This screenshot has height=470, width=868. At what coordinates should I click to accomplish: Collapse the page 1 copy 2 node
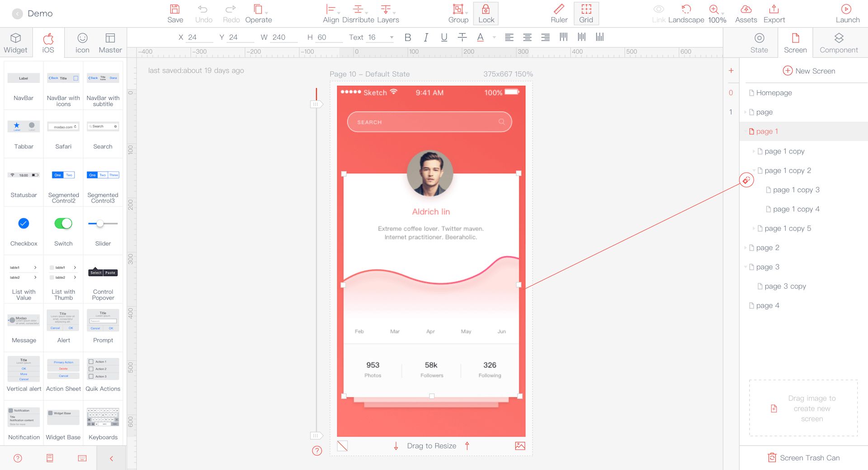click(x=754, y=170)
